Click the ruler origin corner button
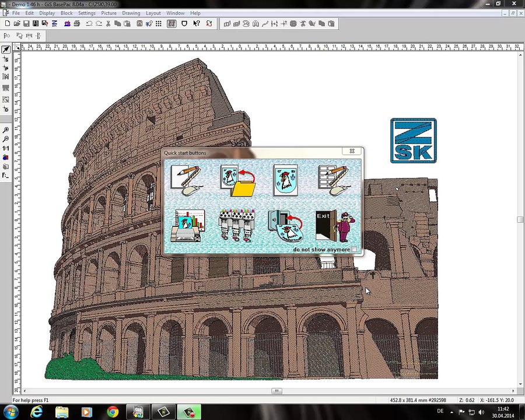 17,48
